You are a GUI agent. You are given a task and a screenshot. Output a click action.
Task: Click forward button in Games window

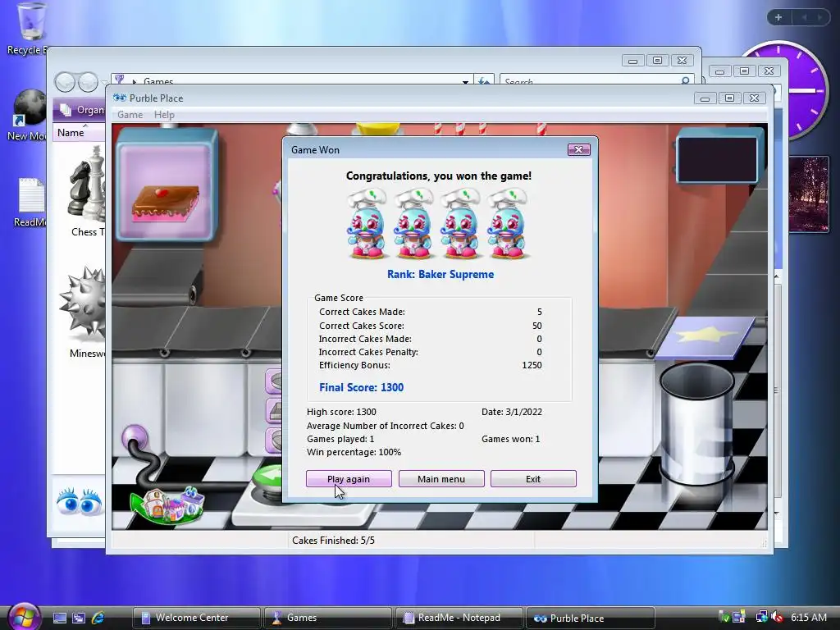88,82
